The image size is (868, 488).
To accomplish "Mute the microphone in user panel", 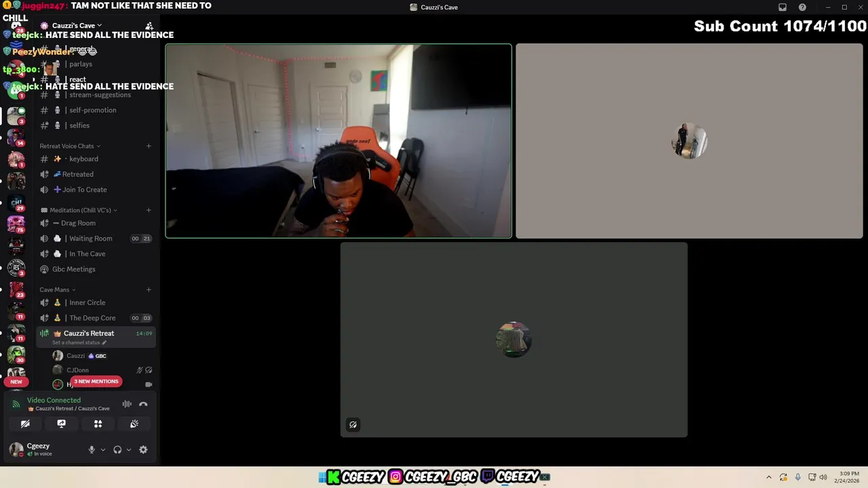I will coord(92,449).
